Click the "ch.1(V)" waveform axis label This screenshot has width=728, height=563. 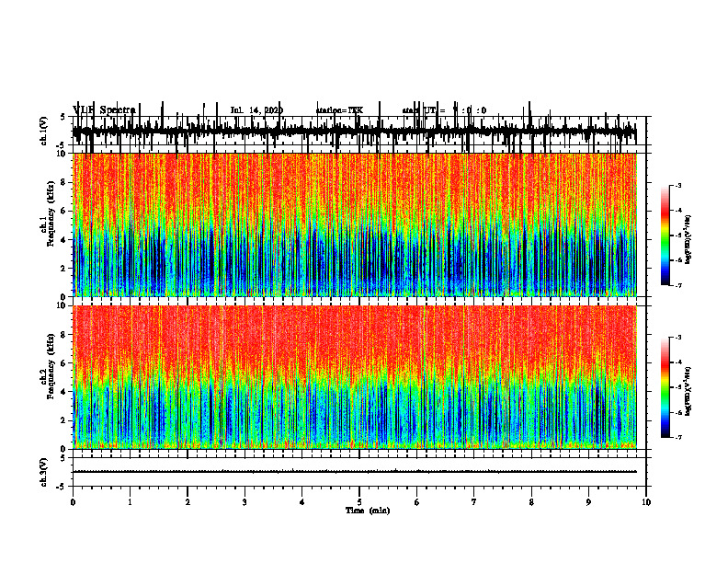click(x=44, y=131)
